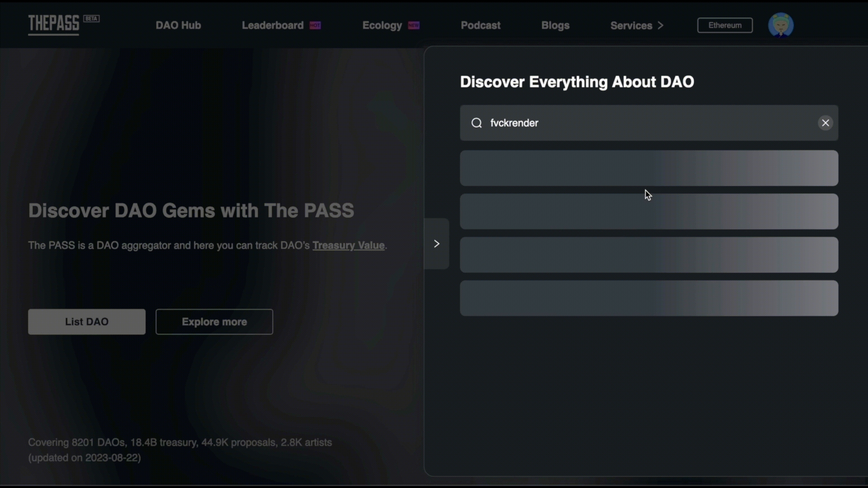Image resolution: width=868 pixels, height=488 pixels.
Task: Click the Explore more button
Action: [x=214, y=322]
